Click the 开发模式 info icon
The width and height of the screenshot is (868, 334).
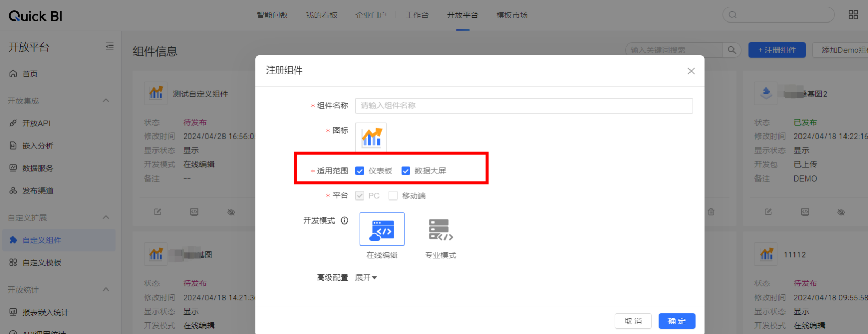point(345,220)
